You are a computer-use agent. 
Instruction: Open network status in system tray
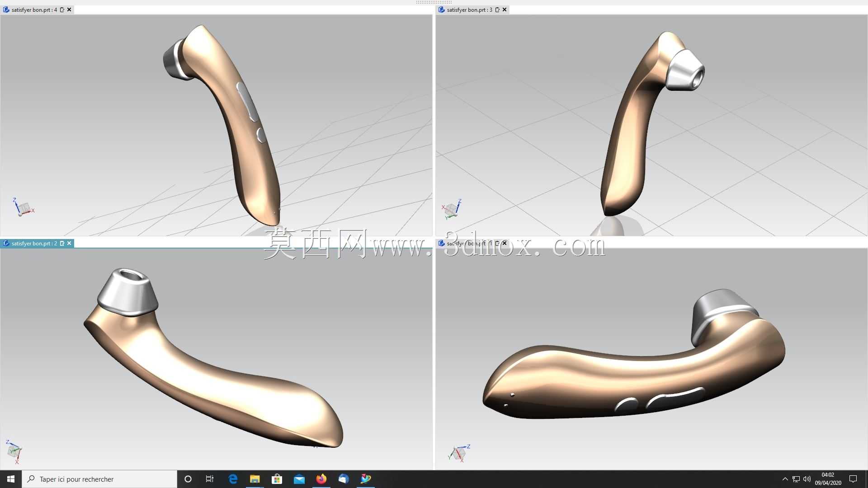[796, 479]
